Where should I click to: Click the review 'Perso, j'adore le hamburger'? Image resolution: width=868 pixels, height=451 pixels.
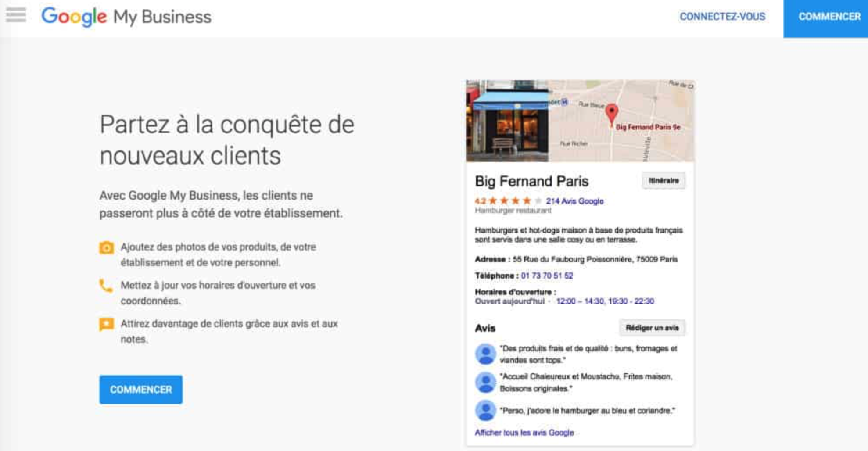tap(587, 411)
